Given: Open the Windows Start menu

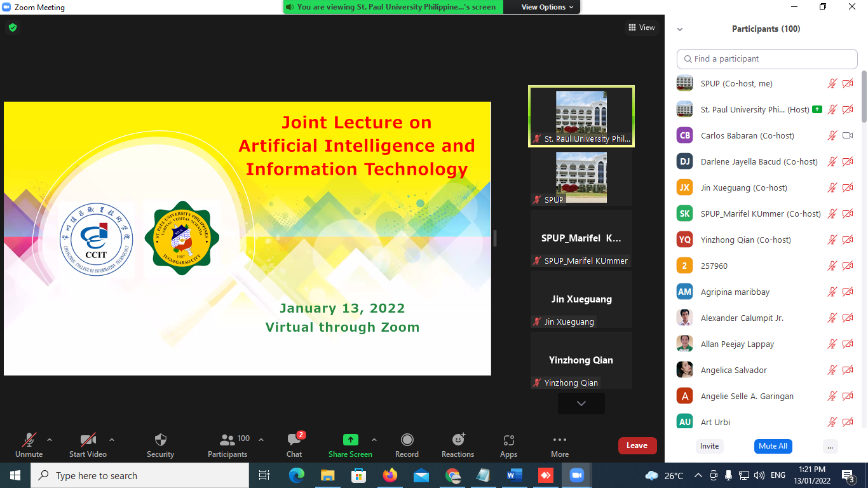Looking at the screenshot, I should pos(15,475).
